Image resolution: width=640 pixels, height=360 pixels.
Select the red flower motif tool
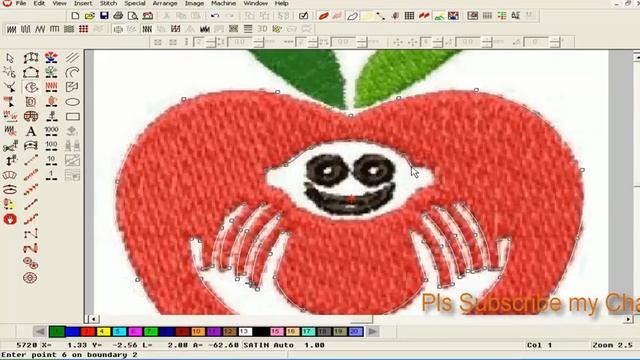51,58
